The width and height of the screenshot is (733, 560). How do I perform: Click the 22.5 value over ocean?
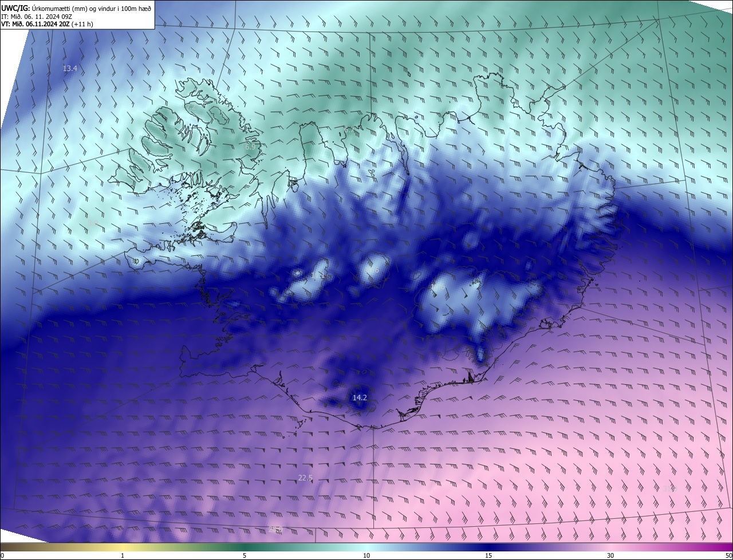tap(306, 478)
